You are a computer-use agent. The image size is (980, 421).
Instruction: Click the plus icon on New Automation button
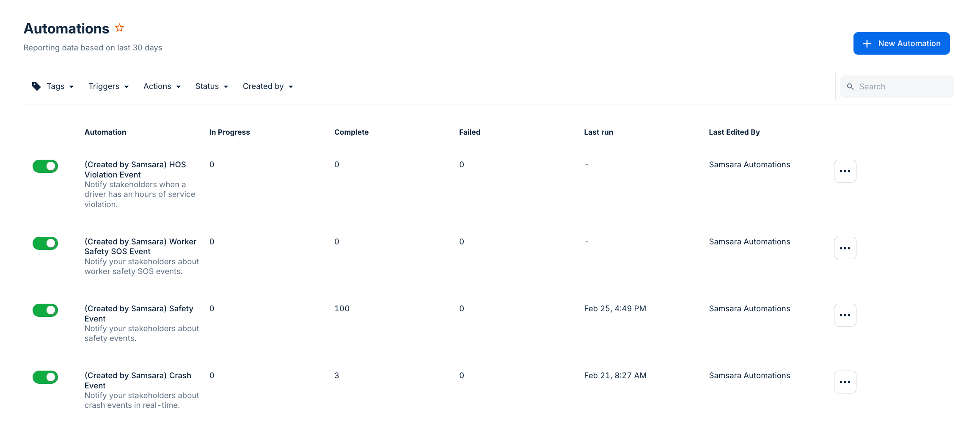pos(867,43)
